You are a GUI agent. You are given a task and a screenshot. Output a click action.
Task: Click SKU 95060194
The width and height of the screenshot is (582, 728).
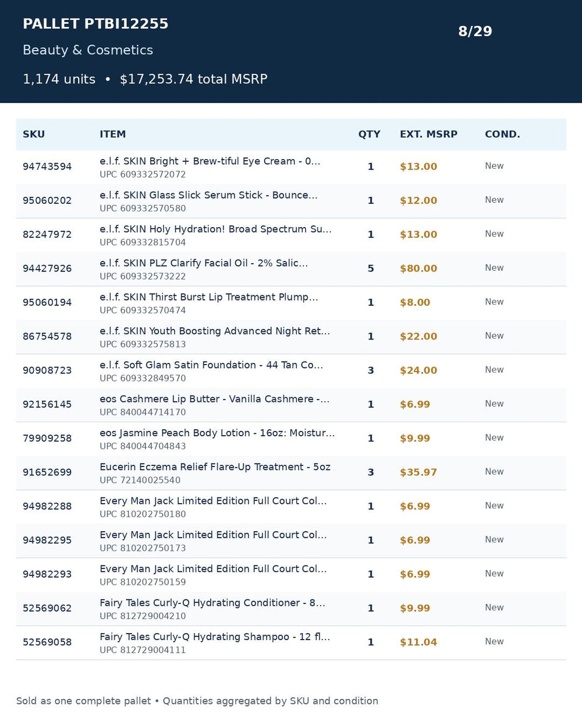[x=47, y=302]
